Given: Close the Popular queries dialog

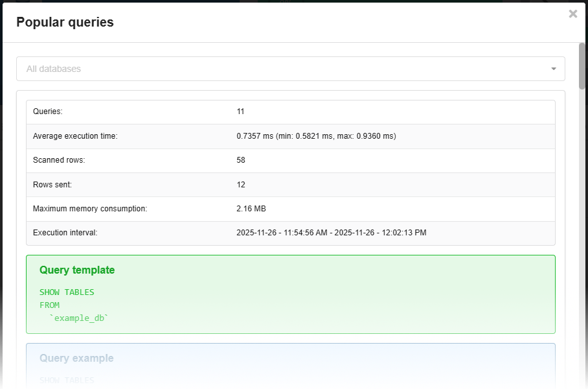Looking at the screenshot, I should [572, 14].
